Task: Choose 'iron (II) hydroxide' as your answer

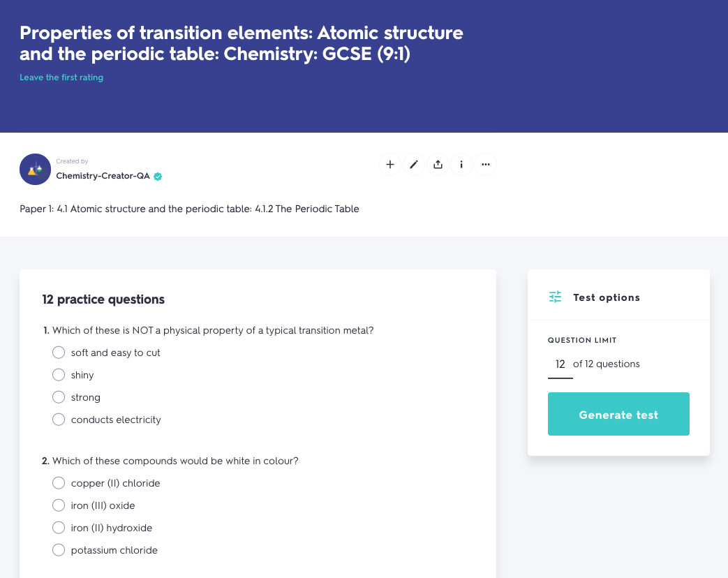Action: [59, 527]
